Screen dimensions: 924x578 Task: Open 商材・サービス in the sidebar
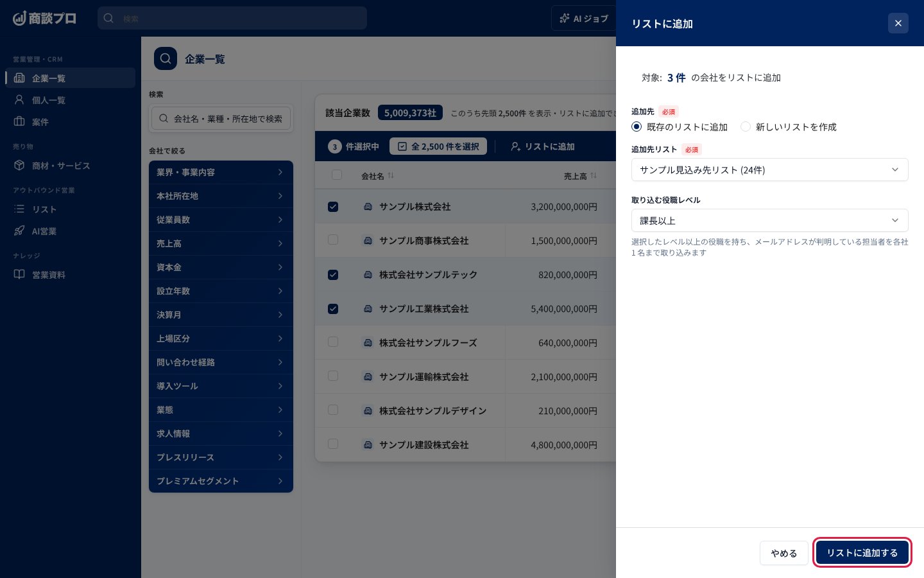(71, 165)
